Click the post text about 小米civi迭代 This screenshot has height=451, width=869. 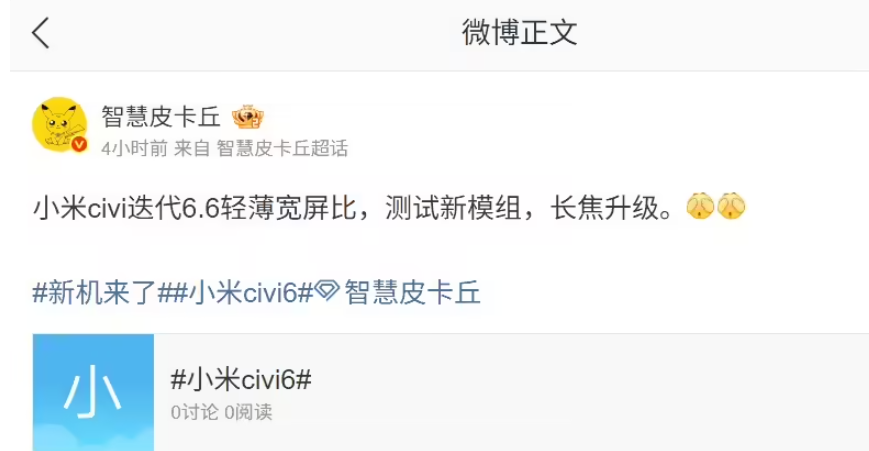(354, 208)
